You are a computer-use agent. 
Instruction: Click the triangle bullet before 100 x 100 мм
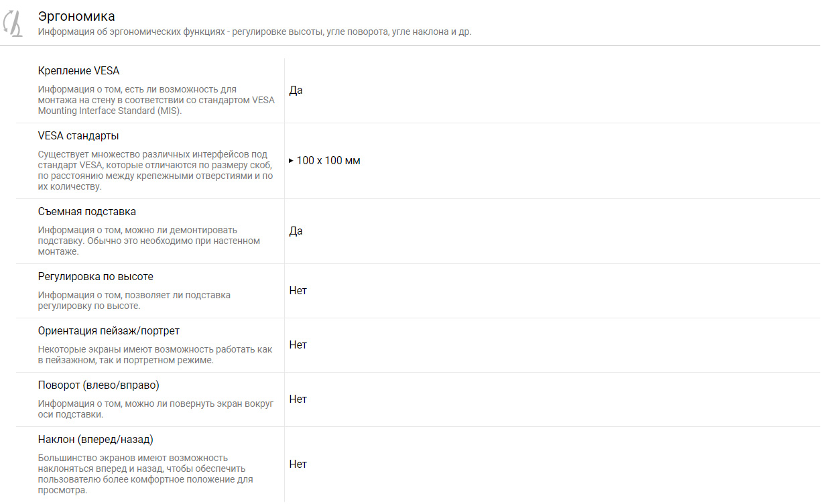(x=291, y=162)
